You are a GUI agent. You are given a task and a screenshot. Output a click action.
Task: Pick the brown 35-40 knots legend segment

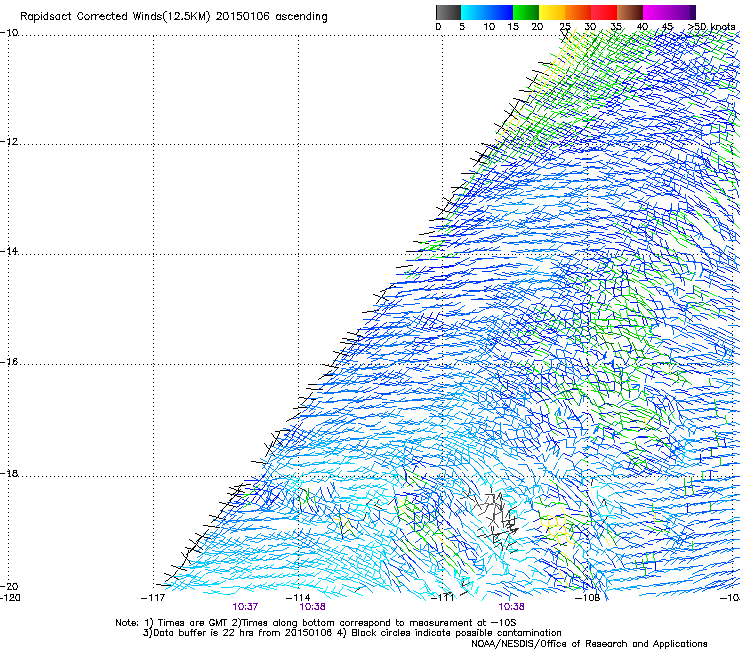coord(630,12)
